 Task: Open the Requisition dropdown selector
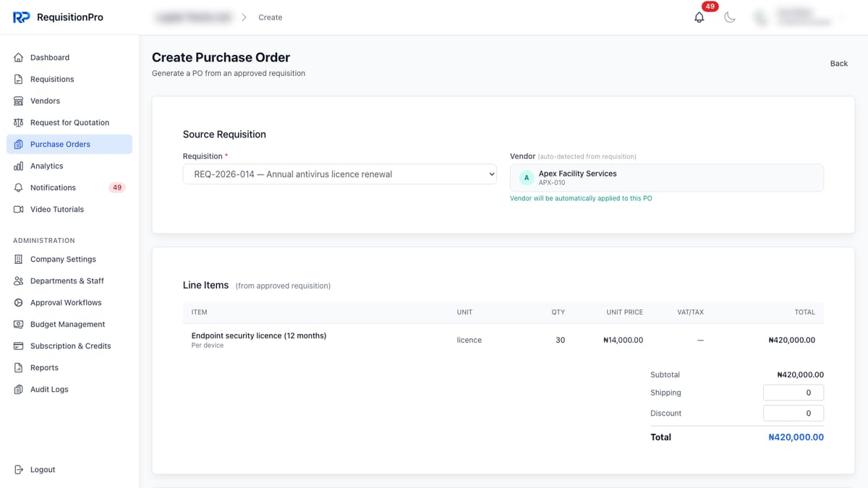(x=340, y=174)
